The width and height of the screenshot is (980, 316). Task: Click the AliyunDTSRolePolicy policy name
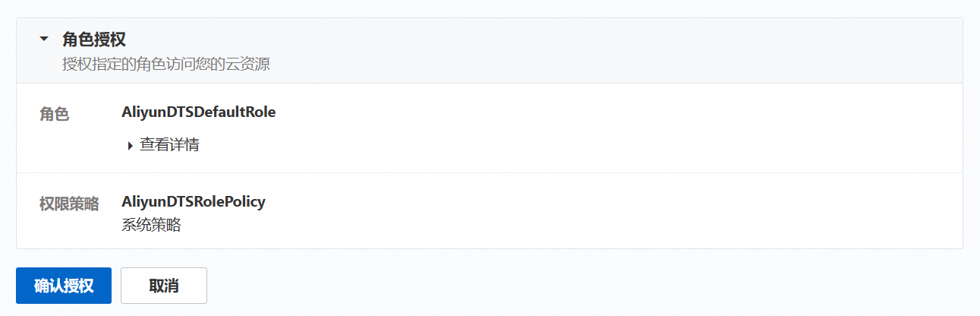click(x=194, y=202)
